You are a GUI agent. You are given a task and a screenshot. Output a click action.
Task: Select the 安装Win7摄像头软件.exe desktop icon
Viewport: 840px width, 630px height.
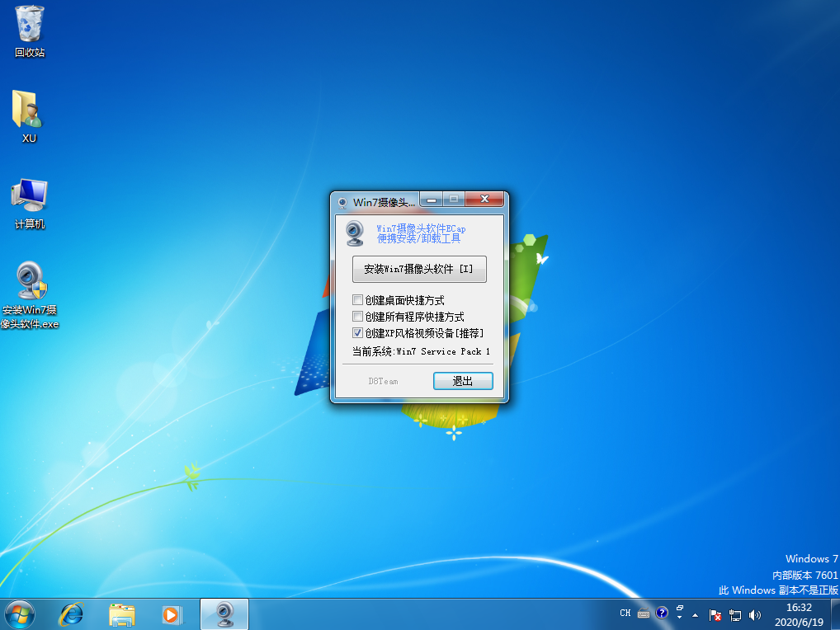30,295
